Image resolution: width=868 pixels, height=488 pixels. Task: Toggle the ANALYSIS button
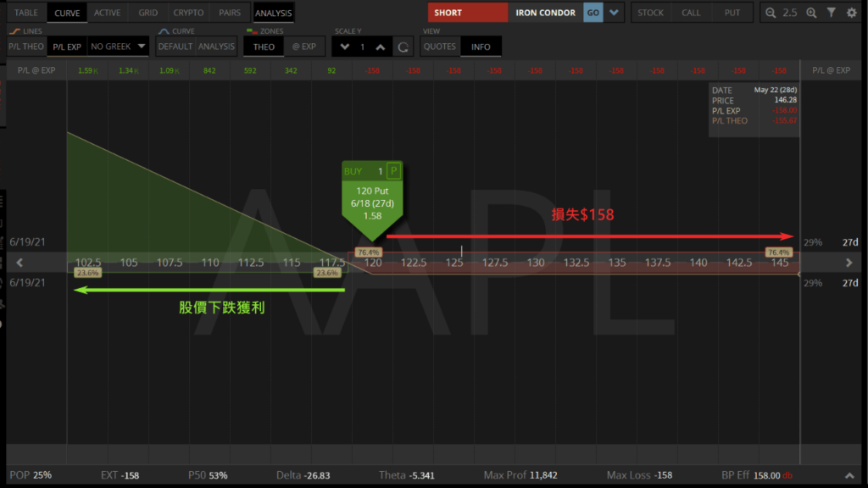click(x=273, y=13)
